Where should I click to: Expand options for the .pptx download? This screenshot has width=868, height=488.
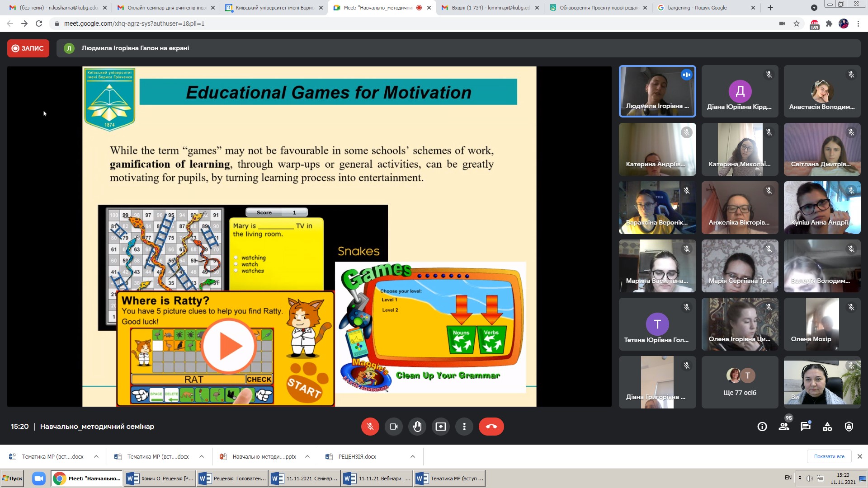tap(307, 457)
